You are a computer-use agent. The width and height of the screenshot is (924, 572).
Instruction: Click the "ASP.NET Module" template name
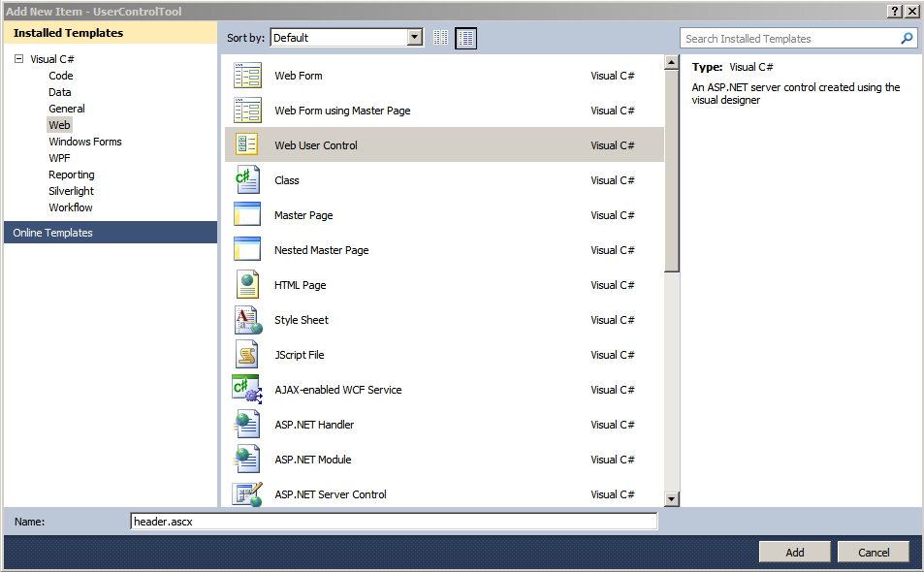pos(313,459)
